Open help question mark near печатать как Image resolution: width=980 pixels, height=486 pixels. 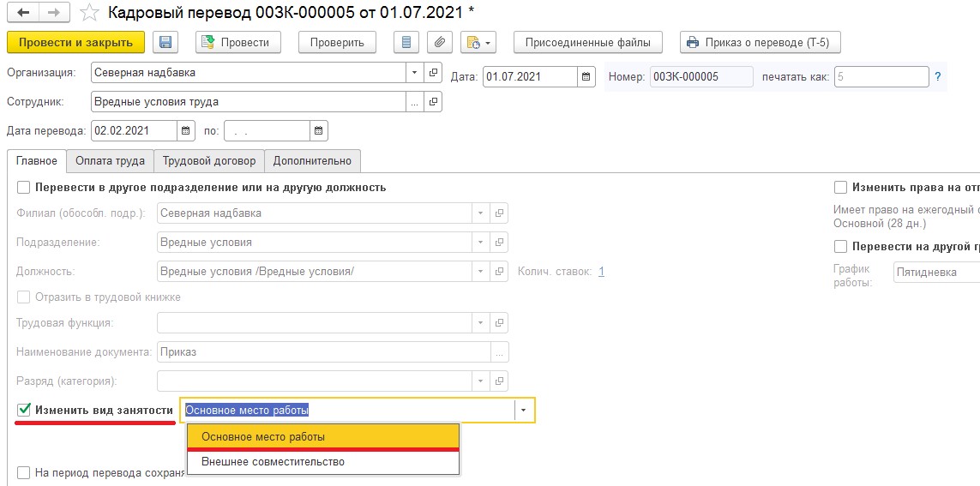click(937, 77)
